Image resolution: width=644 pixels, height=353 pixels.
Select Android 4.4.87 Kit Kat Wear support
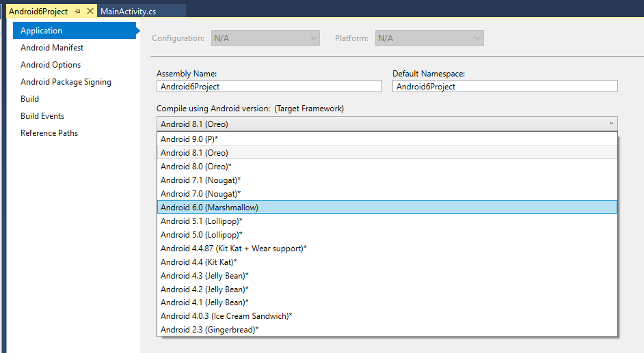pos(387,249)
